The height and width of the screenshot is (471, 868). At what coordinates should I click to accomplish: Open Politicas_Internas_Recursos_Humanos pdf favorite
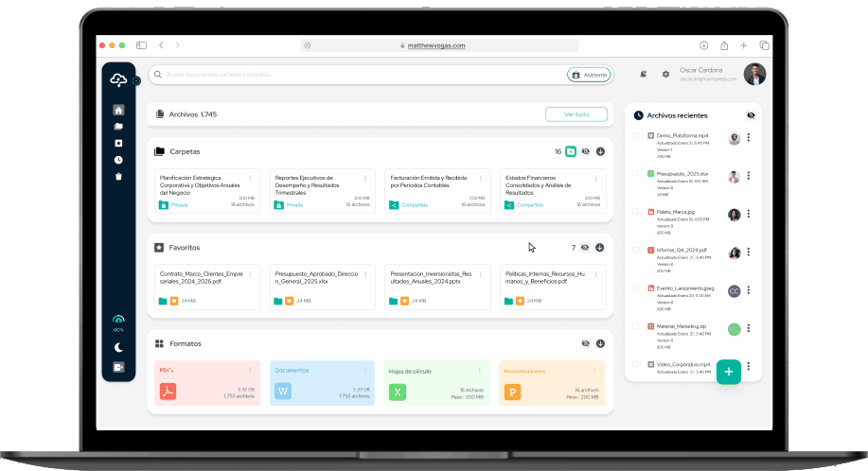coord(553,288)
